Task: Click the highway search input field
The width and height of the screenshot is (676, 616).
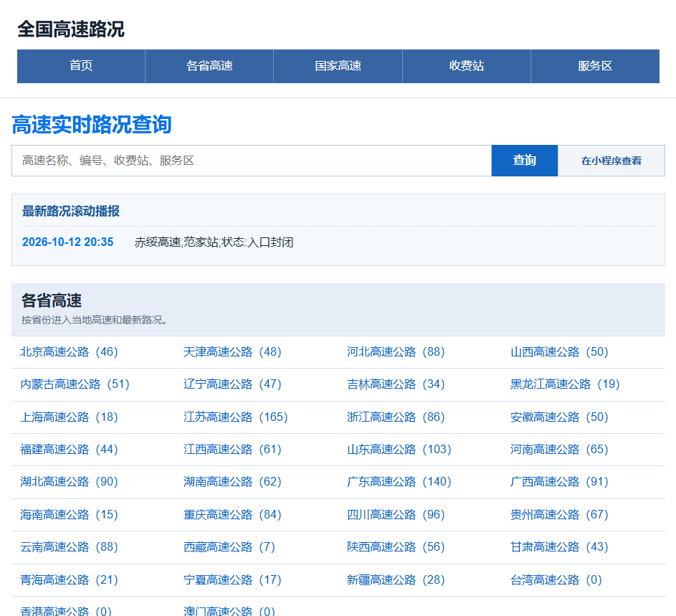Action: pos(252,161)
